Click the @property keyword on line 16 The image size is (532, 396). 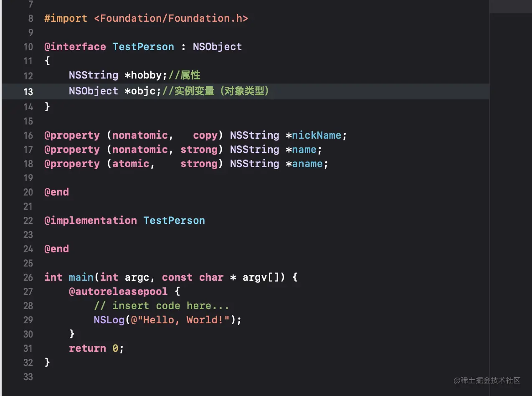point(72,135)
